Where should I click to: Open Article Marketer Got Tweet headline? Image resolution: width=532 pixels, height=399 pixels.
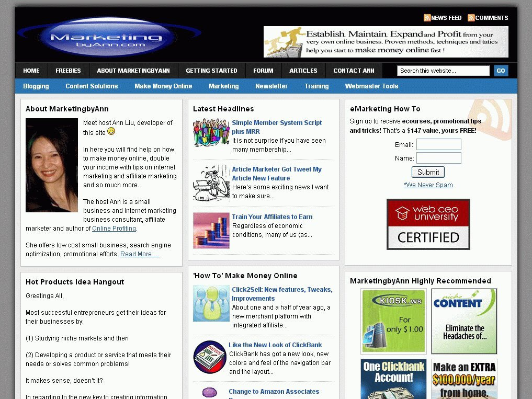pos(277,174)
